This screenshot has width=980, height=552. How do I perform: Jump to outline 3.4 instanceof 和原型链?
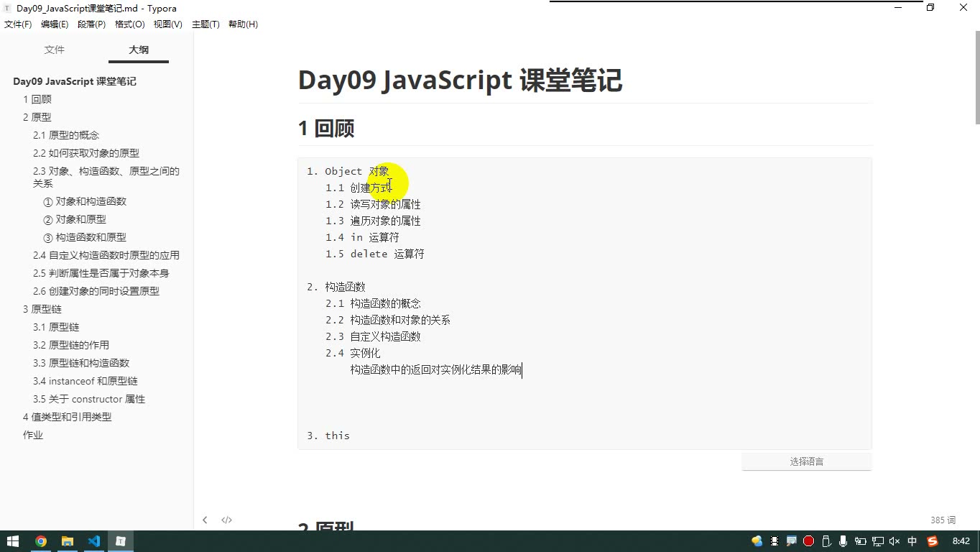[x=85, y=381]
